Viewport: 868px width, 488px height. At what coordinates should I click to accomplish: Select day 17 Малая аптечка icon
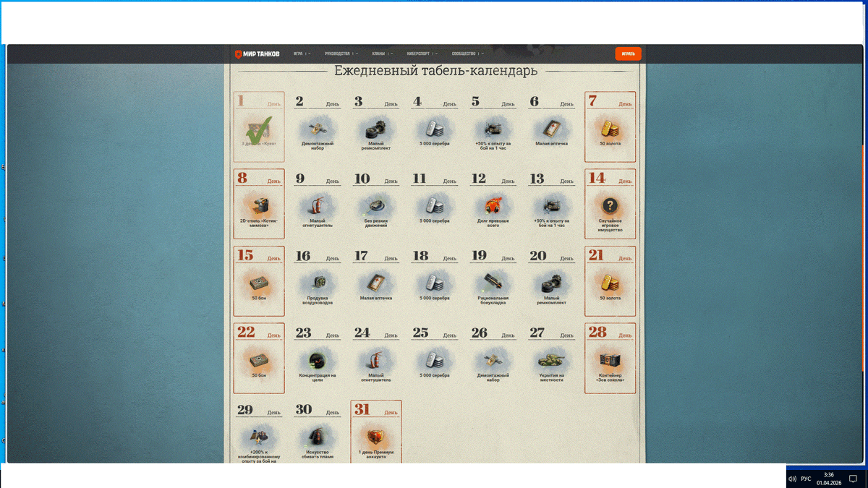click(x=376, y=283)
